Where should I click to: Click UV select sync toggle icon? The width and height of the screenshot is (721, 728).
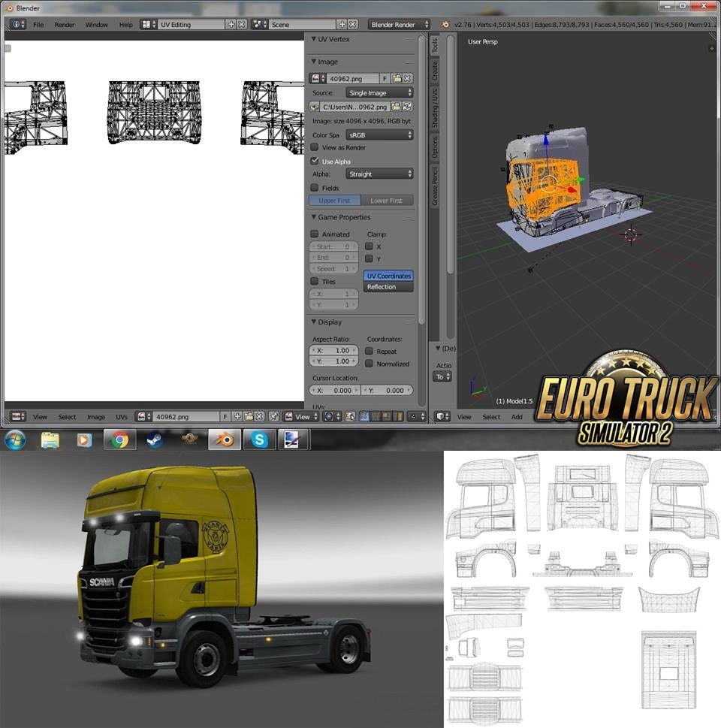coord(350,416)
